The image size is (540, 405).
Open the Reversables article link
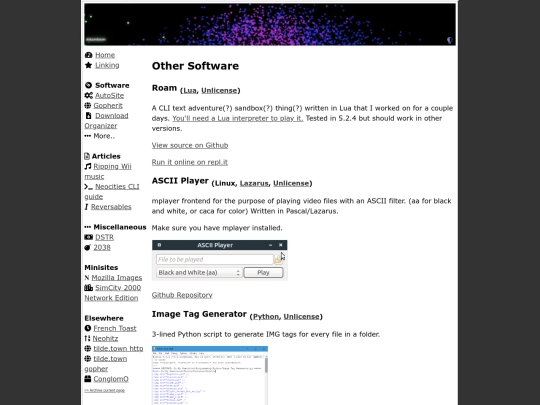coord(111,207)
